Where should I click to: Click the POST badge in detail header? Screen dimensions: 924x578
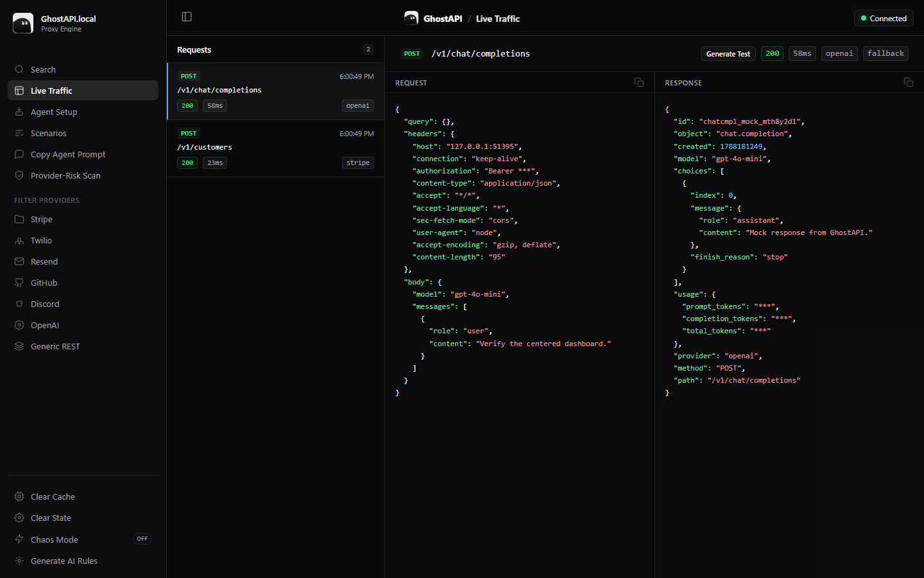coord(412,54)
